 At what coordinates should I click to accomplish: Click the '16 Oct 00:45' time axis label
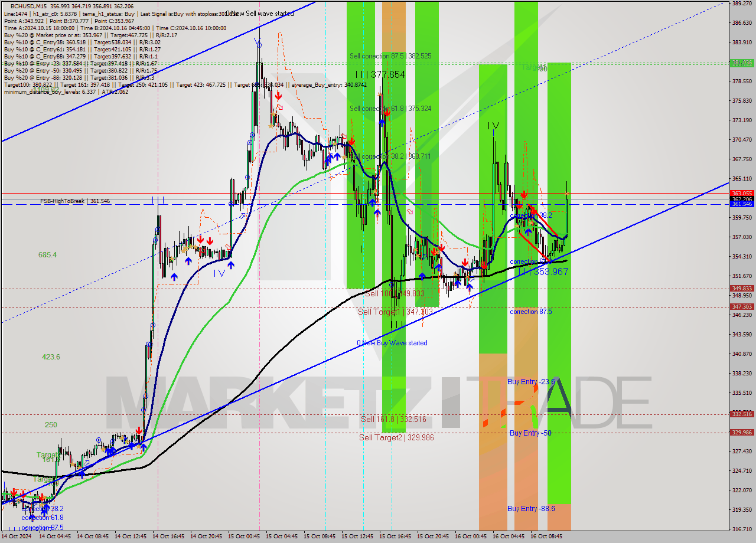point(471,537)
